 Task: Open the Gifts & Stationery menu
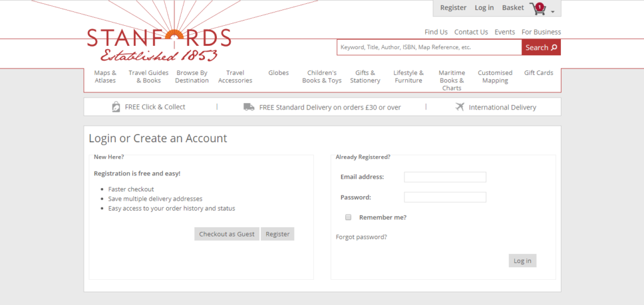point(365,77)
